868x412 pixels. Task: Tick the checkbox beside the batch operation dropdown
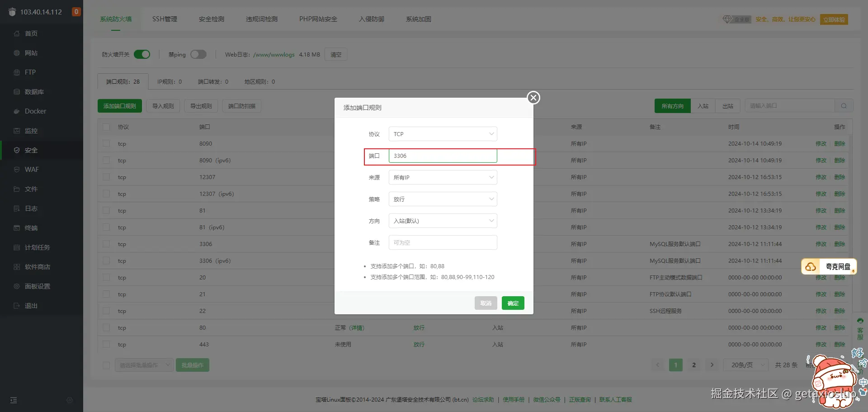[106, 365]
